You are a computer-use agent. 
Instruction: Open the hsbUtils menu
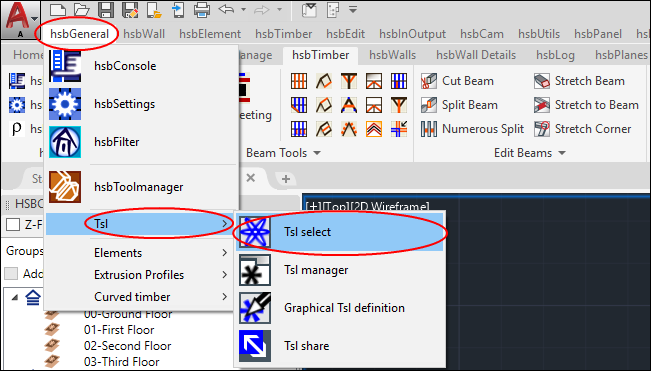pyautogui.click(x=539, y=34)
